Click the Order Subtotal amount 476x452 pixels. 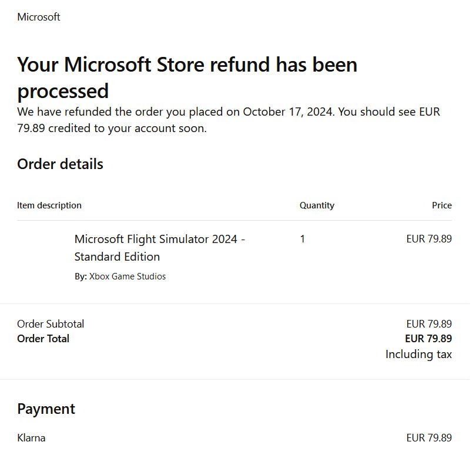pyautogui.click(x=429, y=324)
